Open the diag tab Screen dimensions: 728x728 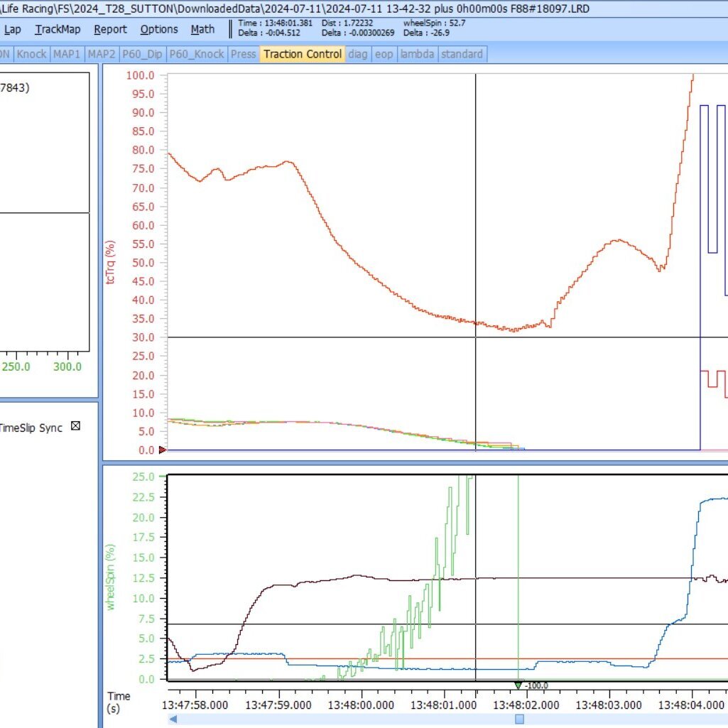(358, 54)
